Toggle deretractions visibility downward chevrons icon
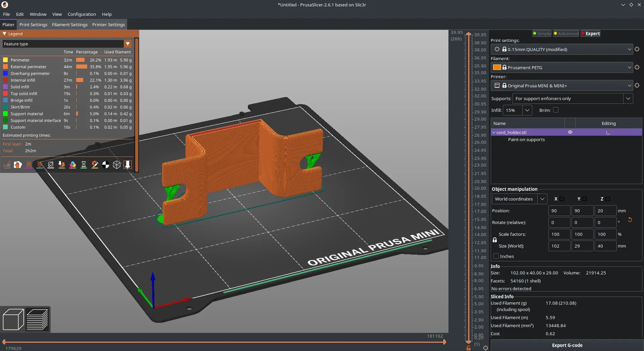Viewport: 644px width, 351px height. (x=40, y=165)
